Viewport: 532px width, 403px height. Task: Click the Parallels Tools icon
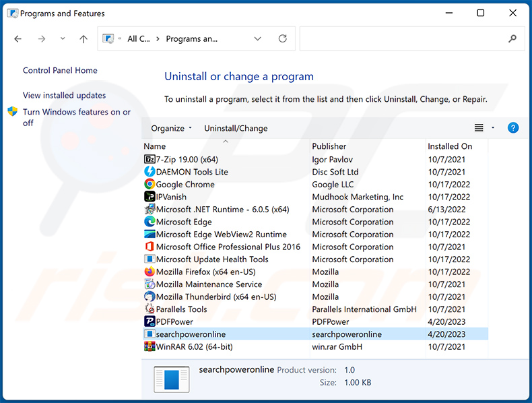[x=149, y=309]
